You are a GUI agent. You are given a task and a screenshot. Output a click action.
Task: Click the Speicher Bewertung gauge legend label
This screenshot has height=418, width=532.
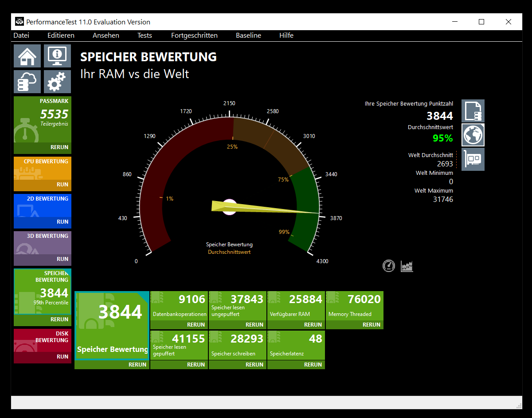point(229,244)
